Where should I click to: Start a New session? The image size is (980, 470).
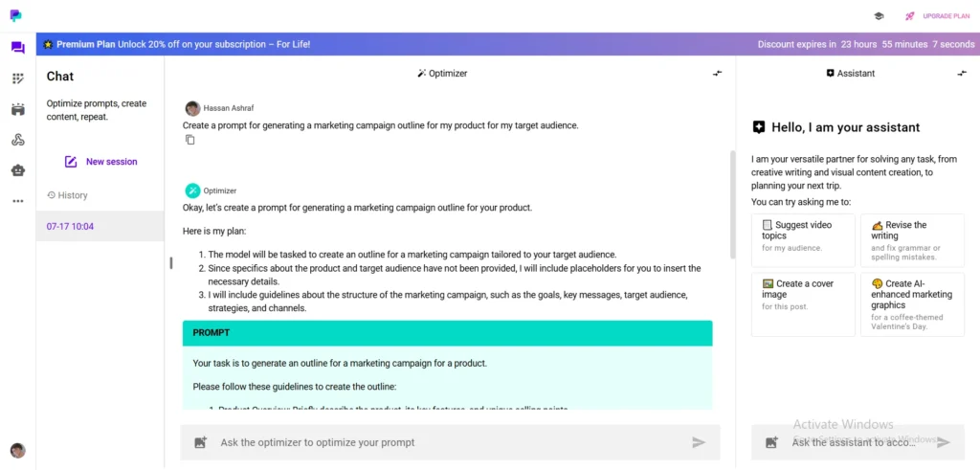(x=100, y=162)
